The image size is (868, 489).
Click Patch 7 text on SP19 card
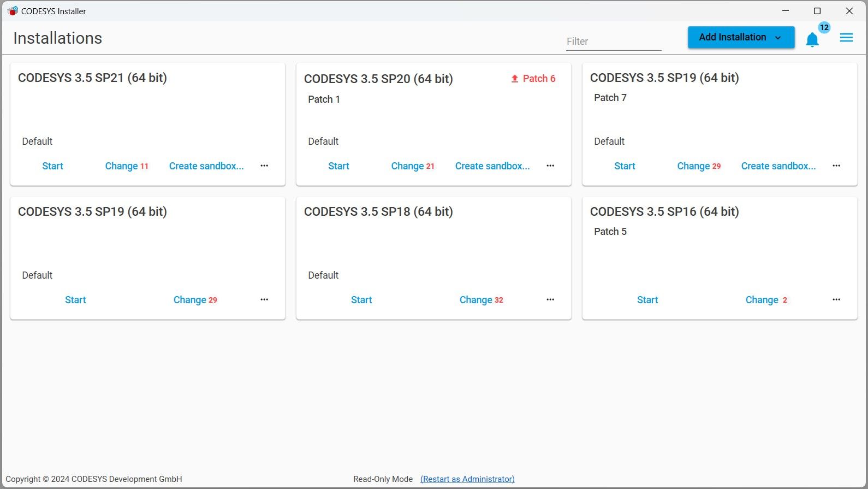pyautogui.click(x=610, y=98)
